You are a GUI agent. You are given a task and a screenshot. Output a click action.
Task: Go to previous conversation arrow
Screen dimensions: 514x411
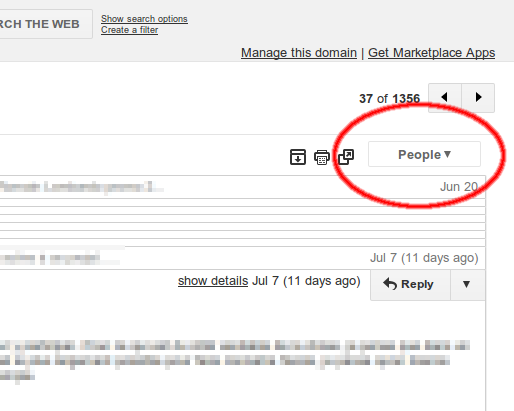click(x=445, y=98)
